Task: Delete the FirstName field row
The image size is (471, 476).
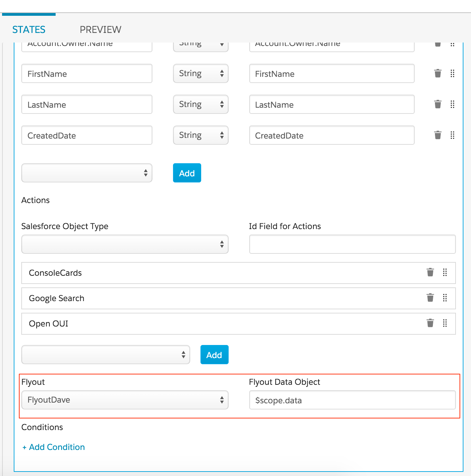Action: (438, 73)
